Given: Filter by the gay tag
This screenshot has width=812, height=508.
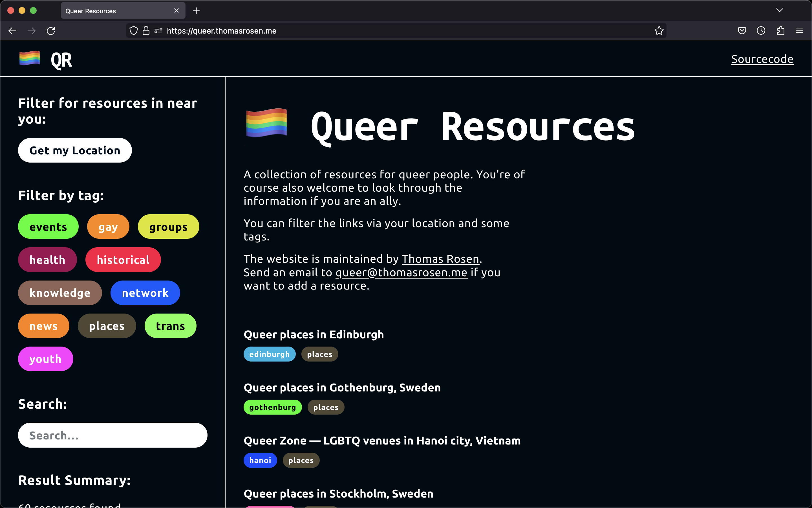Looking at the screenshot, I should [x=108, y=227].
